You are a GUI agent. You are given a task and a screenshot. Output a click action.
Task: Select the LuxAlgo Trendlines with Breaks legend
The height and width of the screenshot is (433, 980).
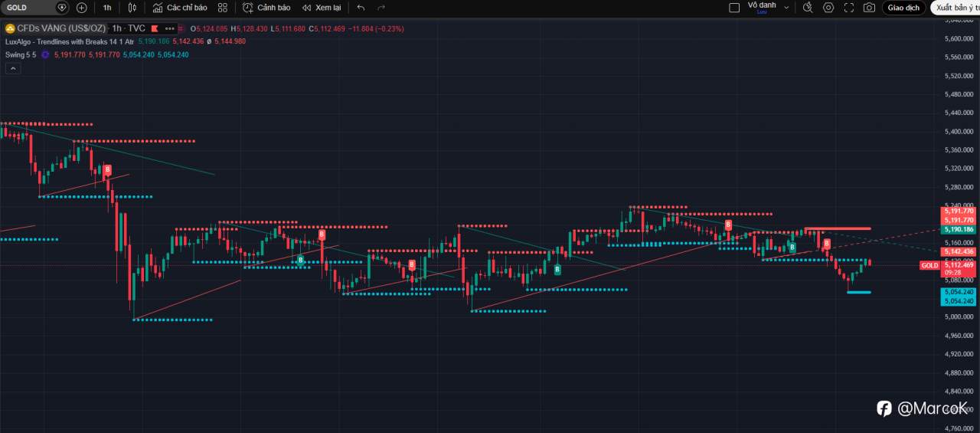(69, 41)
